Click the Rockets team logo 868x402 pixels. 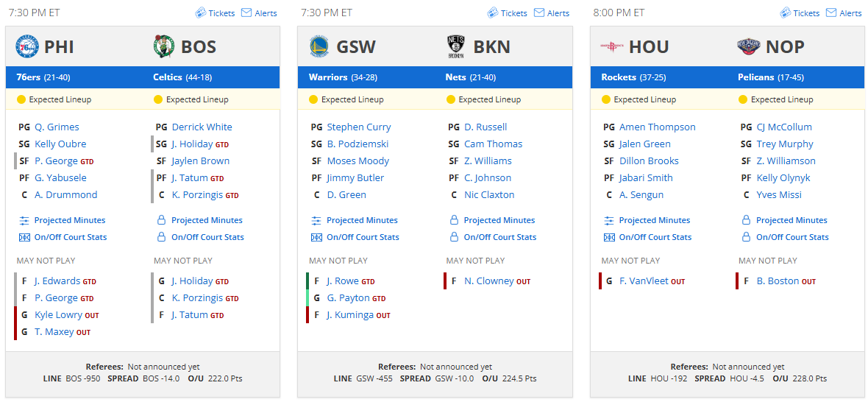point(612,47)
